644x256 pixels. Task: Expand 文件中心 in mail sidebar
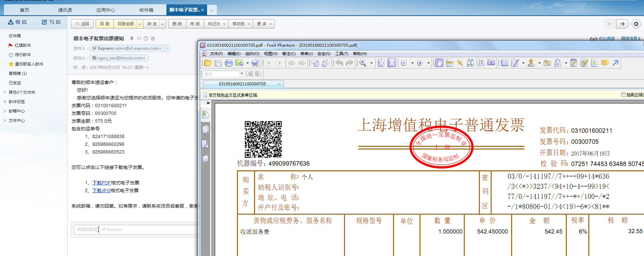5,121
